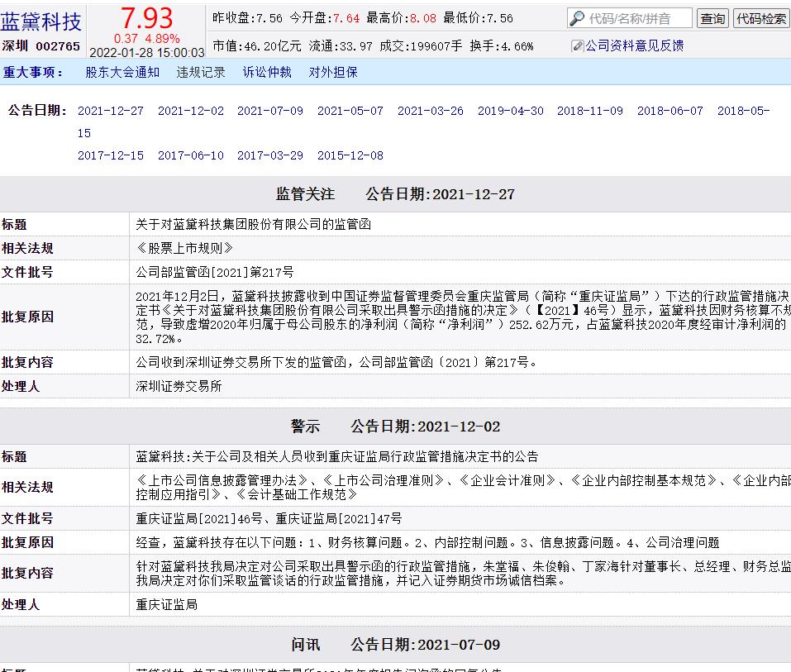Open 公司资料意见反馈 link
This screenshot has width=791, height=672.
[x=635, y=46]
